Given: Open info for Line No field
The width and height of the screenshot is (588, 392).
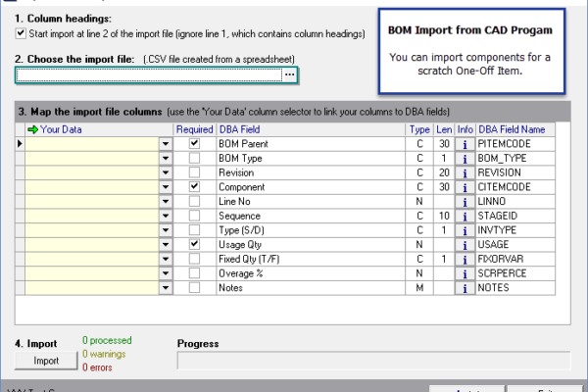Looking at the screenshot, I should 465,202.
